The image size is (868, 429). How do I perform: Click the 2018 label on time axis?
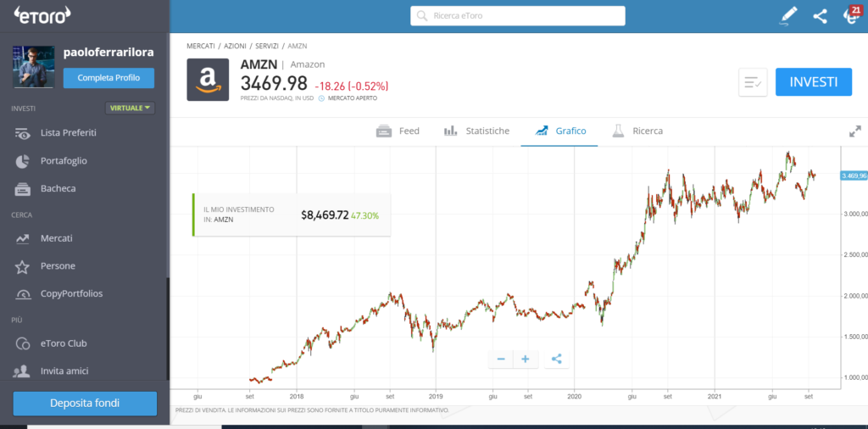296,396
